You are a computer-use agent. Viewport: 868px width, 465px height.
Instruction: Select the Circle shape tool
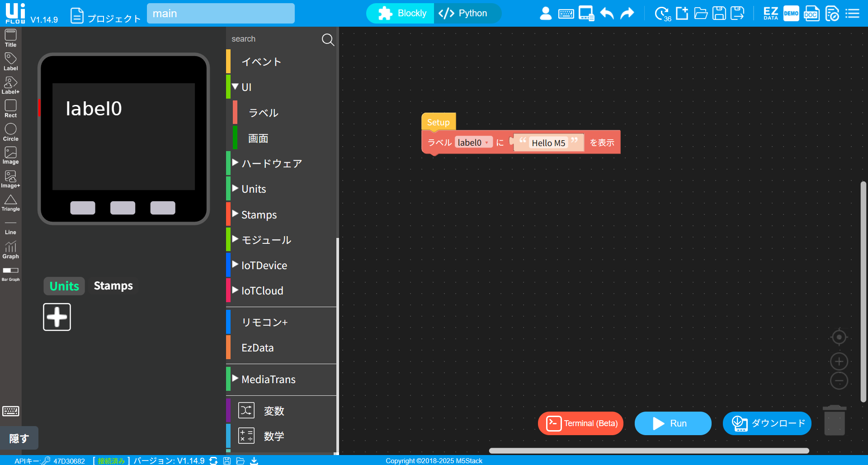(x=10, y=133)
